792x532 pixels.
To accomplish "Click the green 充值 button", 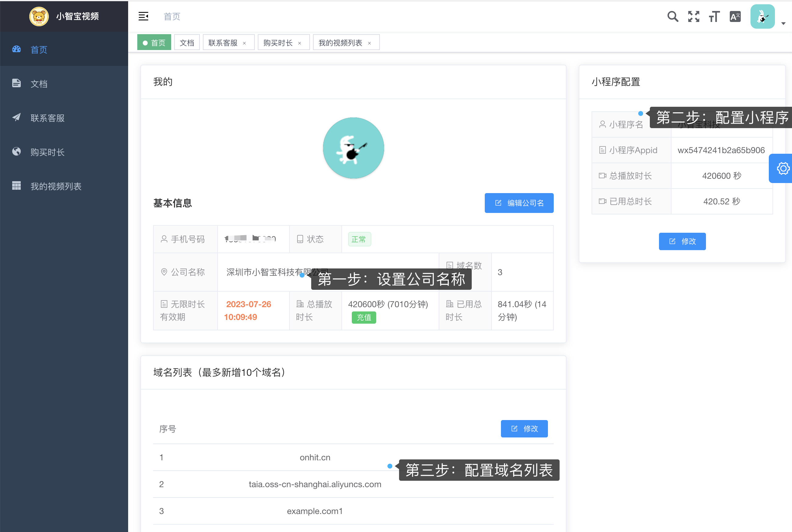I will (x=364, y=317).
